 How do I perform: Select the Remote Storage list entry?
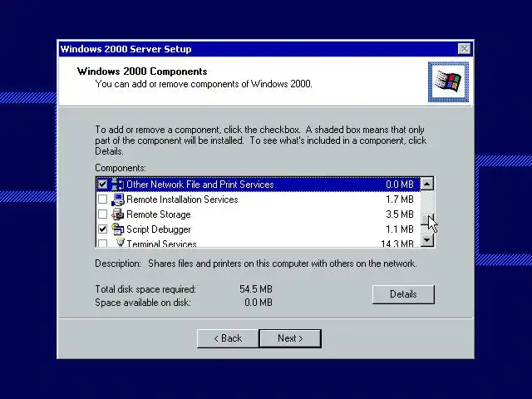(x=258, y=214)
